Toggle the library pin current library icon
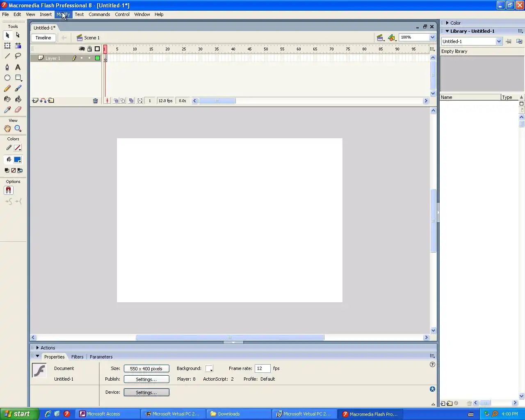525x420 pixels. (x=508, y=41)
